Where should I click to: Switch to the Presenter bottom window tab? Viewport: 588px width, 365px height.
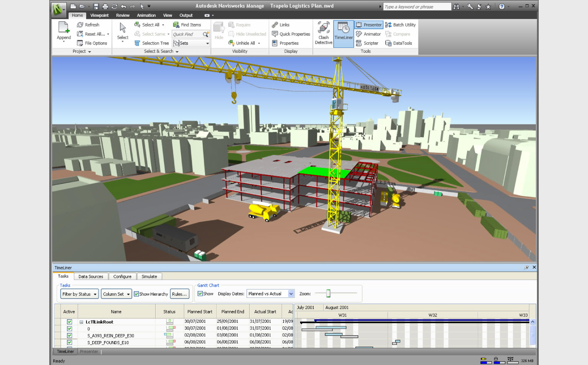89,352
